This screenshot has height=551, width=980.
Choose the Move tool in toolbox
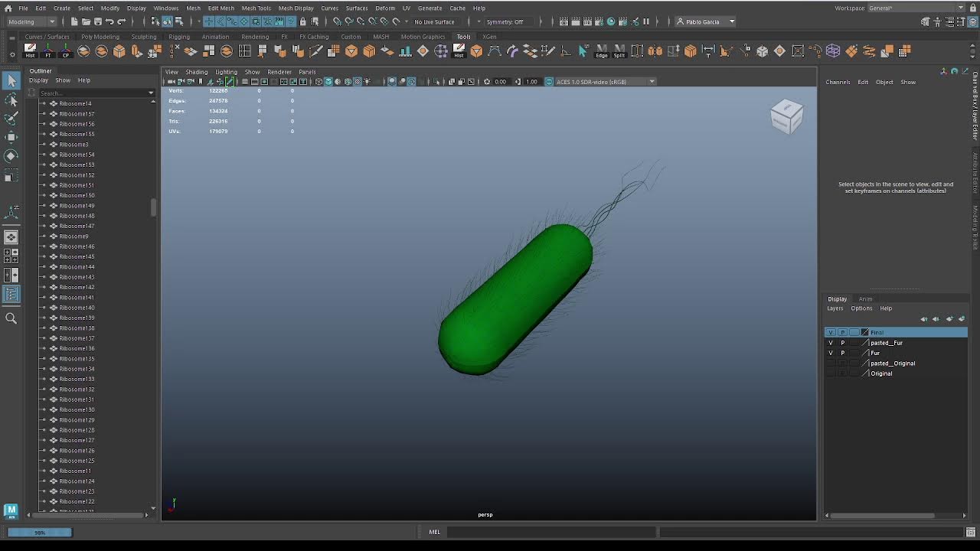pos(11,137)
